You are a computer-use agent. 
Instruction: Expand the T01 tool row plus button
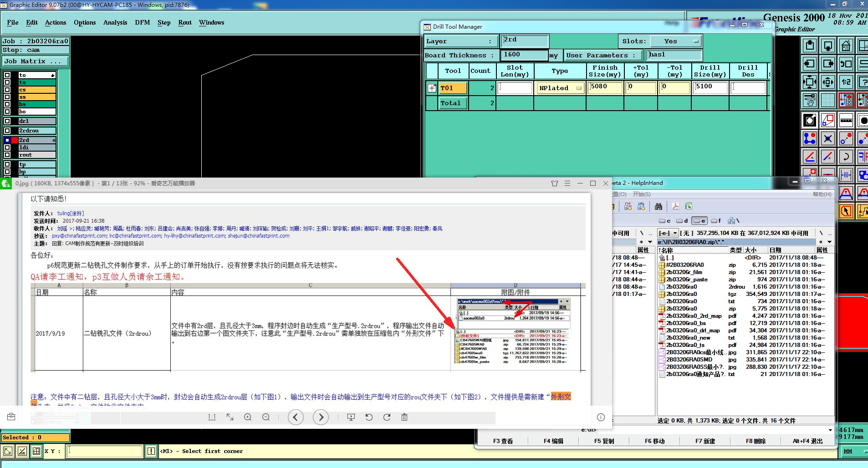[432, 88]
